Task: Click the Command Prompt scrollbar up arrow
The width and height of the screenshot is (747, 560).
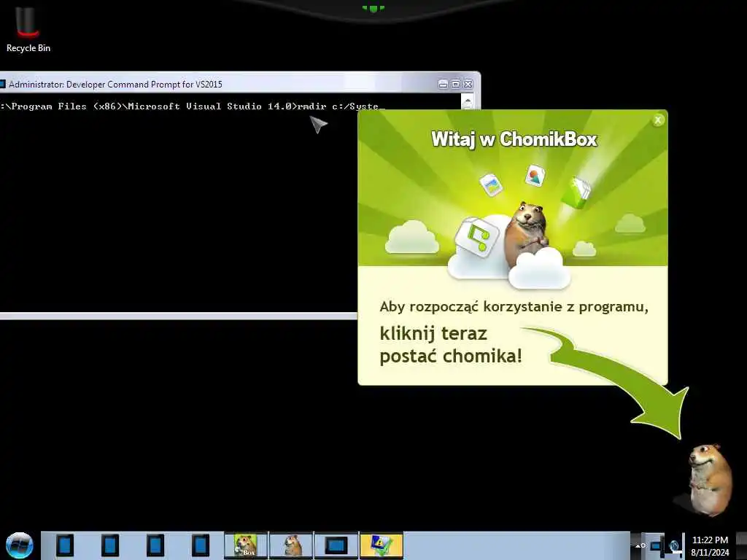Action: (468, 101)
